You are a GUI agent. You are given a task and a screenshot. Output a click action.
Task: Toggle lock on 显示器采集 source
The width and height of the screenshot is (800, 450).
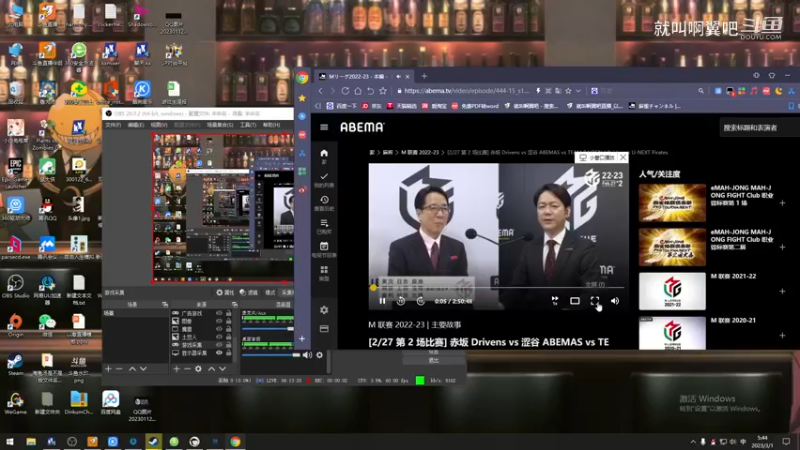(x=229, y=353)
